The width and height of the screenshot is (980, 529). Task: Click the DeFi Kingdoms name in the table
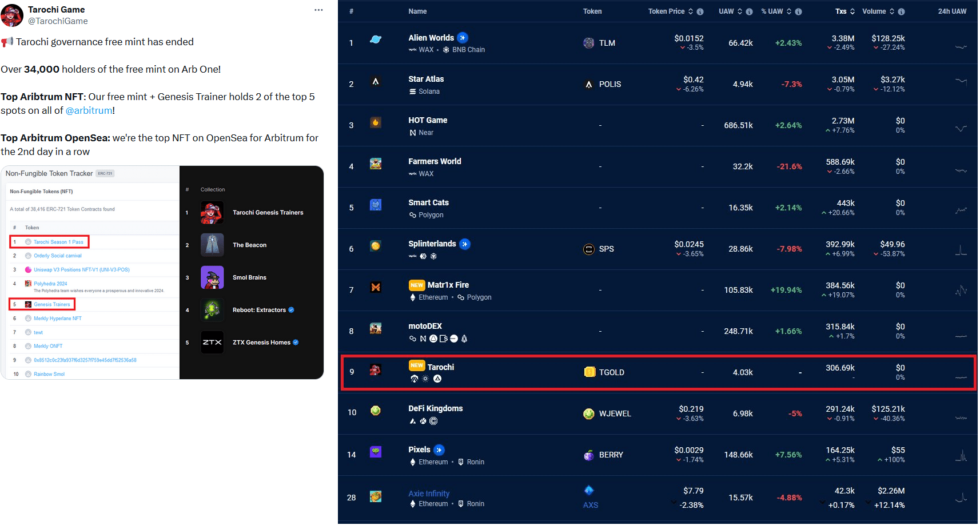point(436,408)
